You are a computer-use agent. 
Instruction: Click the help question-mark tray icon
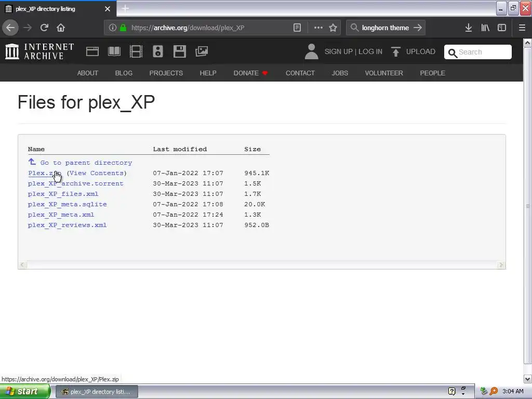click(451, 392)
